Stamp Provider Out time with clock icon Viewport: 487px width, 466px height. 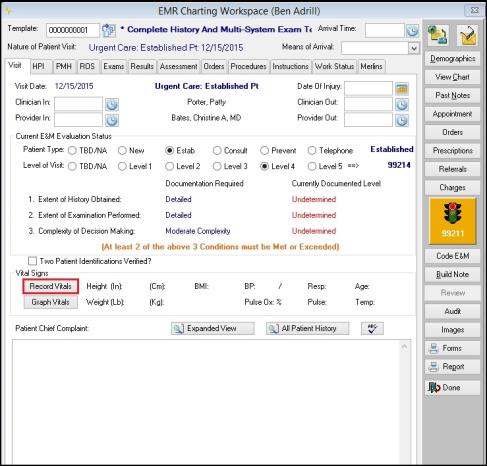pos(402,120)
